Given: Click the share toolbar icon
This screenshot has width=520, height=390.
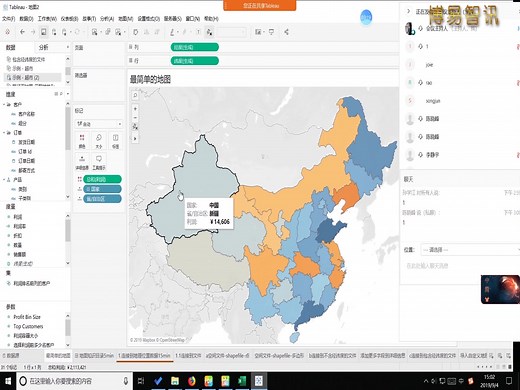Looking at the screenshot, I should tap(286, 32).
